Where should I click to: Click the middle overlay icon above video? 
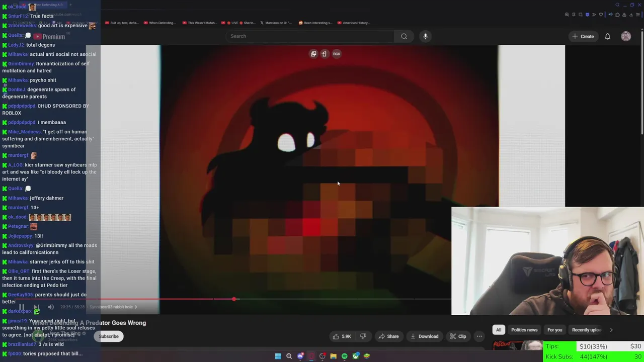click(x=324, y=54)
